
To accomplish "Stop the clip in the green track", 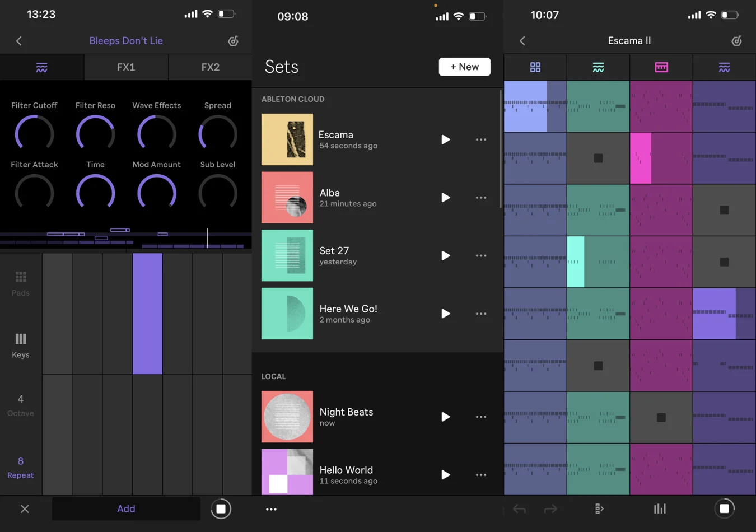I will pos(598,158).
